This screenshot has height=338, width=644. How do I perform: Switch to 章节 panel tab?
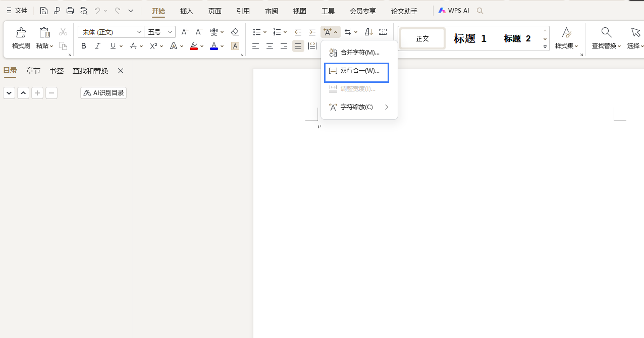pyautogui.click(x=33, y=71)
